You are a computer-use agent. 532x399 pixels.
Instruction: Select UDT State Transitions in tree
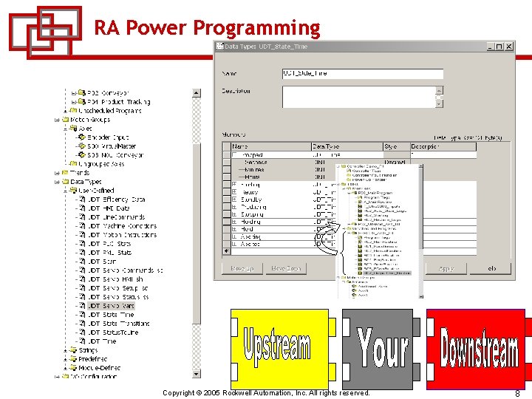[x=118, y=324]
